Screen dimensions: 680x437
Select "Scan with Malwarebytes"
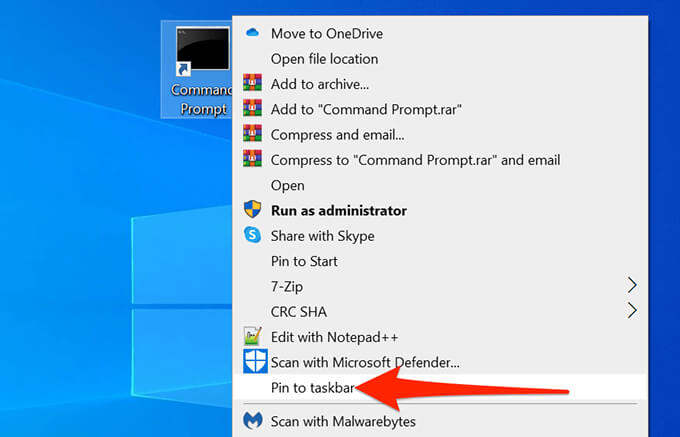click(440, 421)
